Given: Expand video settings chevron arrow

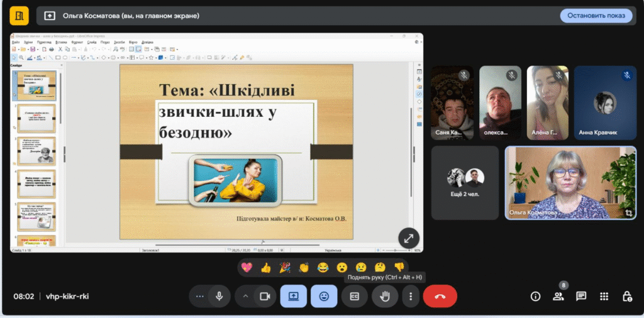Looking at the screenshot, I should click(x=245, y=296).
